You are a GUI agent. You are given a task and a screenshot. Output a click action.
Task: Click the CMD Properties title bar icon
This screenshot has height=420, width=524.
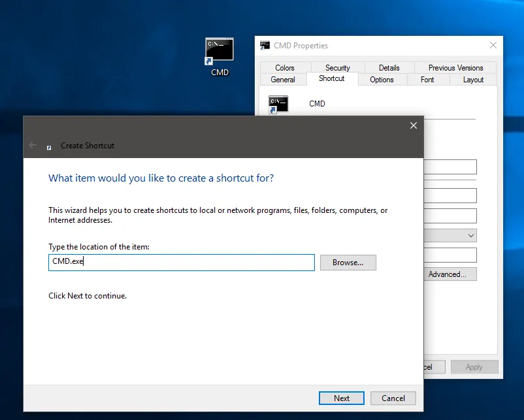pyautogui.click(x=265, y=46)
